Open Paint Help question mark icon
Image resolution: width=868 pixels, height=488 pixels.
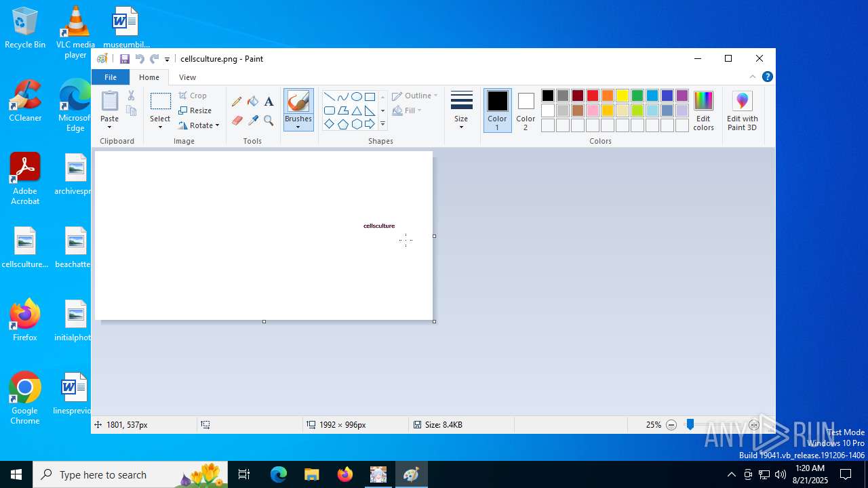tap(767, 77)
